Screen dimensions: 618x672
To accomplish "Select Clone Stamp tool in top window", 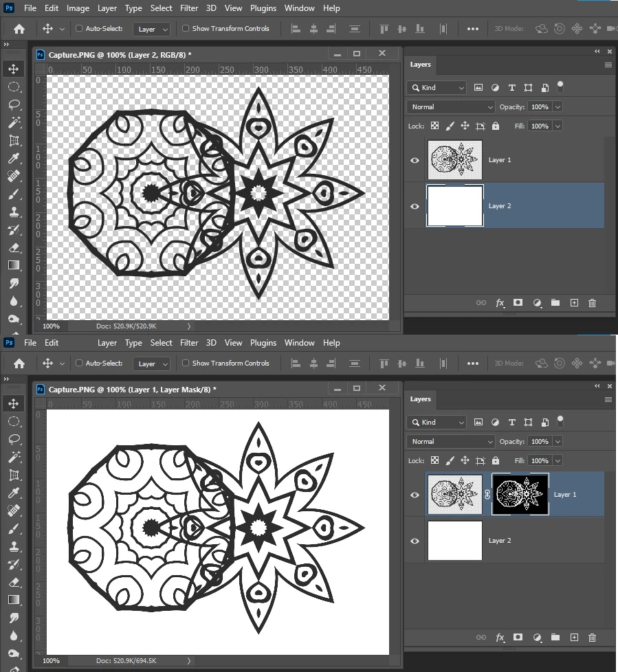I will 14,212.
